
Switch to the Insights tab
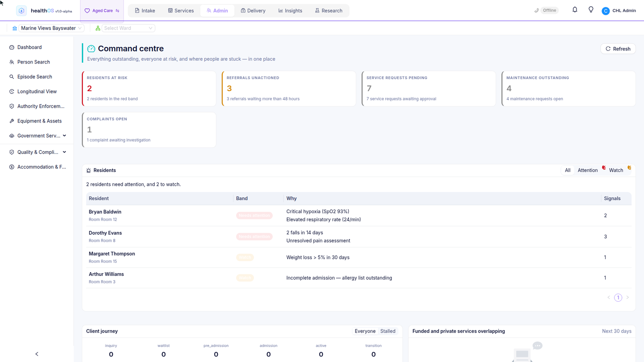tap(290, 11)
